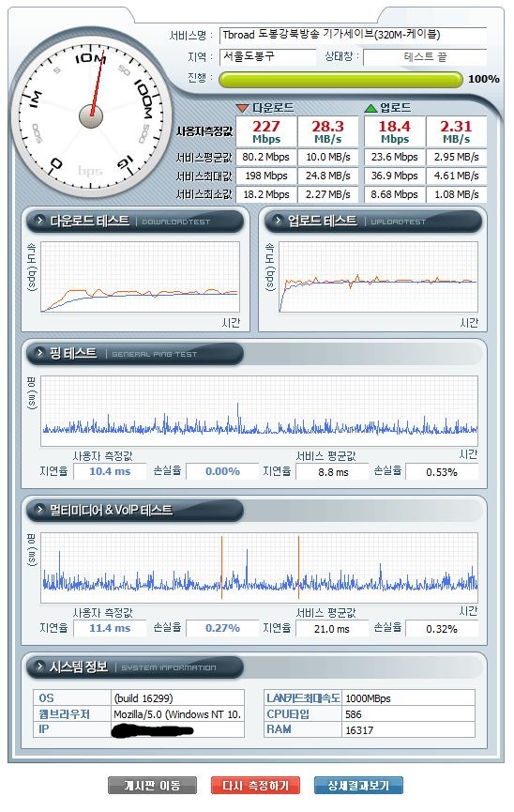Click the blue 상세결과보기 button
This screenshot has height=812, width=514.
[358, 785]
